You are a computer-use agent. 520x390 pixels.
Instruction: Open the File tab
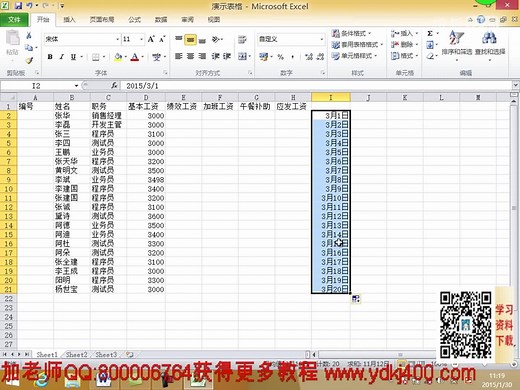(x=14, y=20)
